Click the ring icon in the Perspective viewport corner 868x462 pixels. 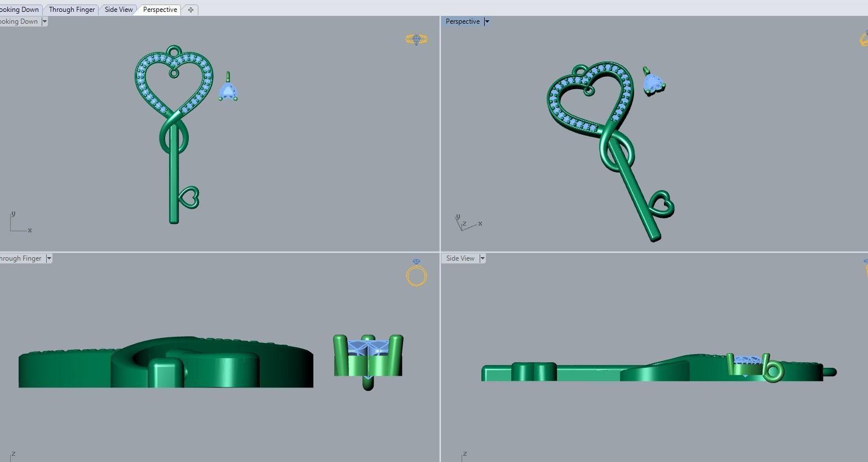point(864,39)
